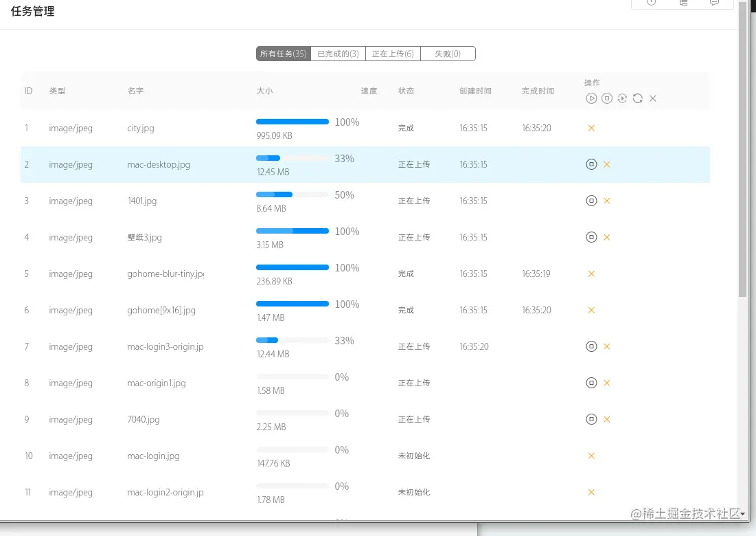Click the gray X clear icon in 操作 header
The height and width of the screenshot is (536, 756).
click(653, 98)
